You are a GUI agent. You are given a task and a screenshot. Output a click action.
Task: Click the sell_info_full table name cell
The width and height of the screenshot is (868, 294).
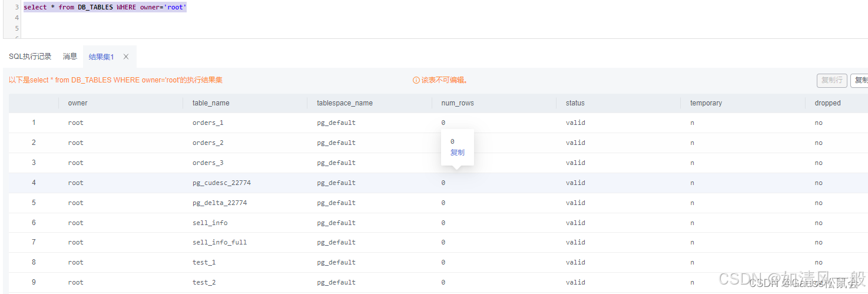click(x=220, y=243)
